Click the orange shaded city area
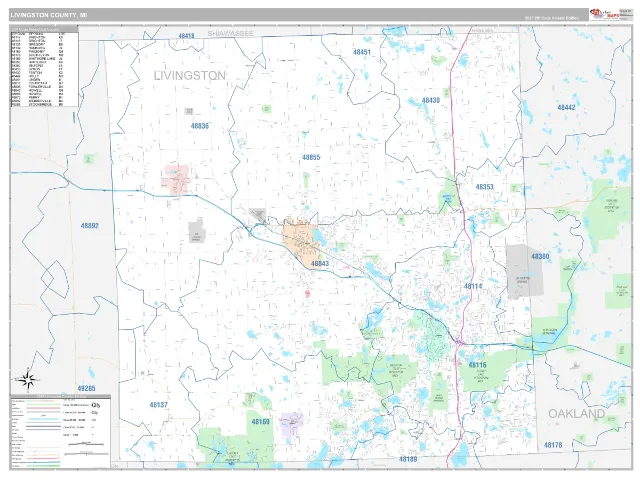 point(301,242)
